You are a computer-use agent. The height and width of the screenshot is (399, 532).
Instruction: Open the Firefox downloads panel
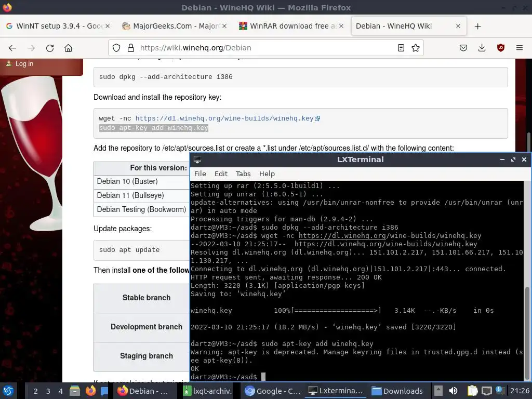[x=482, y=48]
